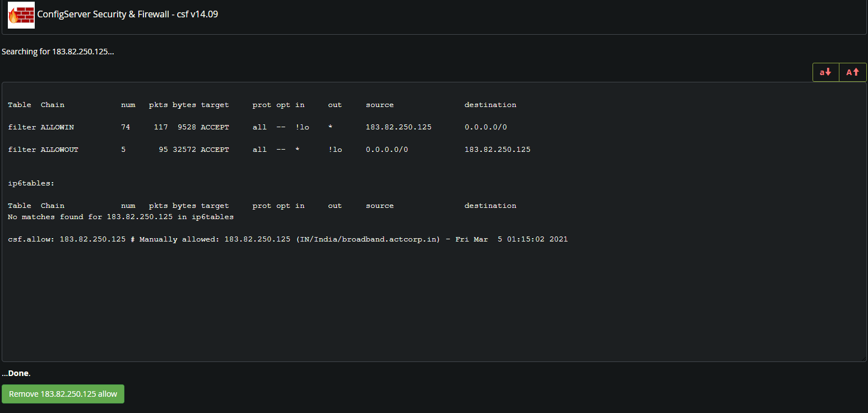Click Remove 183.82.250.125 allow button

(x=63, y=394)
